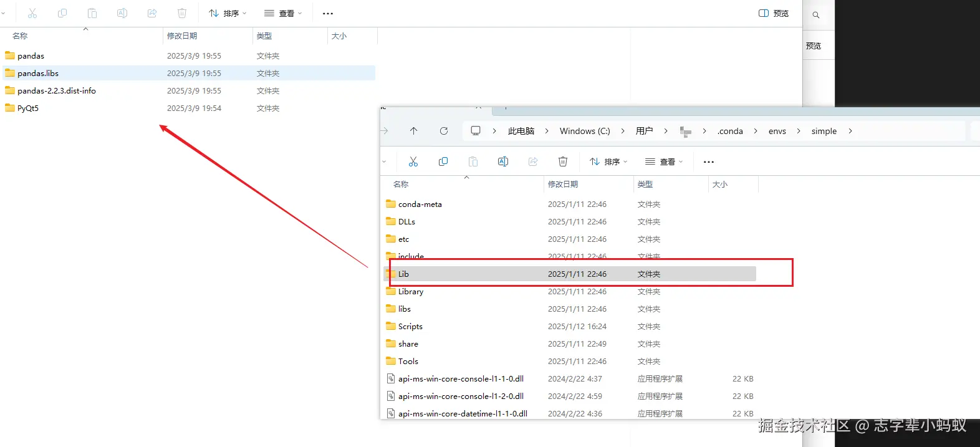The height and width of the screenshot is (447, 980).
Task: Click the computer monitor icon in address bar
Action: pyautogui.click(x=476, y=131)
